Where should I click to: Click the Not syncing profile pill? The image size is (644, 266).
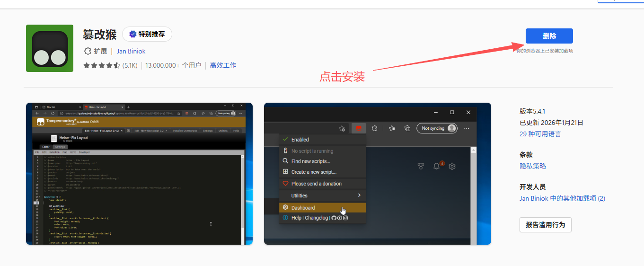437,128
